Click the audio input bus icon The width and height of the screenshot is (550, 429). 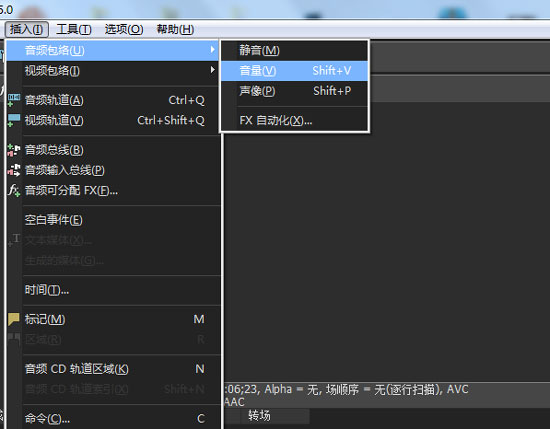14,170
